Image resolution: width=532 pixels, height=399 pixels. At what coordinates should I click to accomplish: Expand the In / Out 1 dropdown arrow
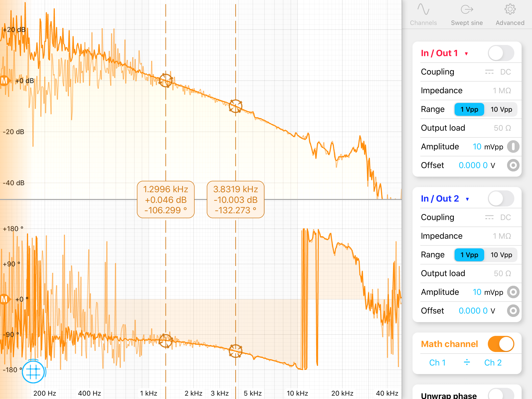pyautogui.click(x=466, y=54)
